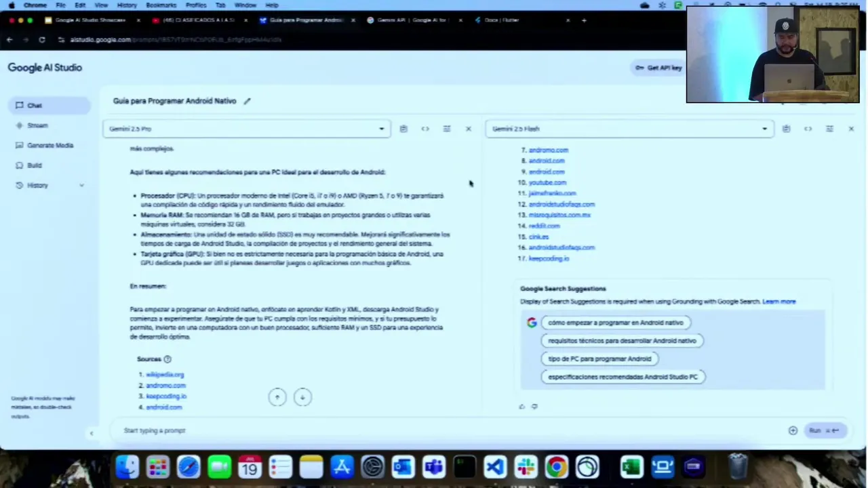Open clink.es source link
This screenshot has width=868, height=488.
coord(538,237)
